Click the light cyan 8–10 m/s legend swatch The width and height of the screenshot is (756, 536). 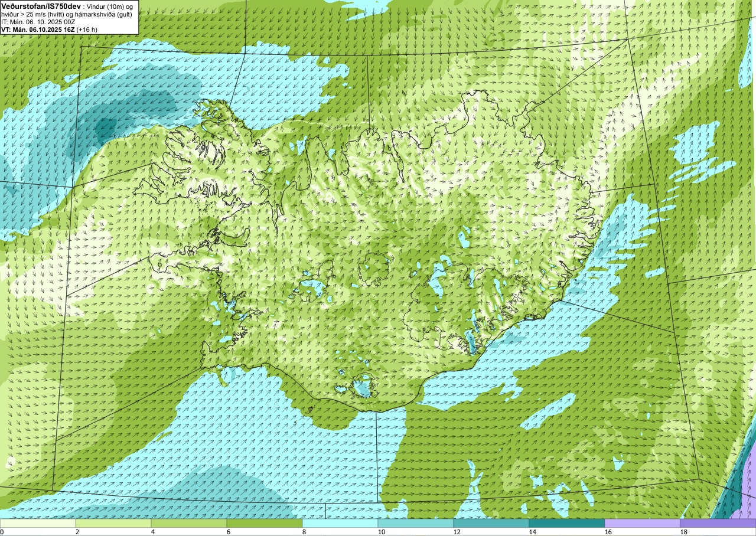[x=340, y=523]
